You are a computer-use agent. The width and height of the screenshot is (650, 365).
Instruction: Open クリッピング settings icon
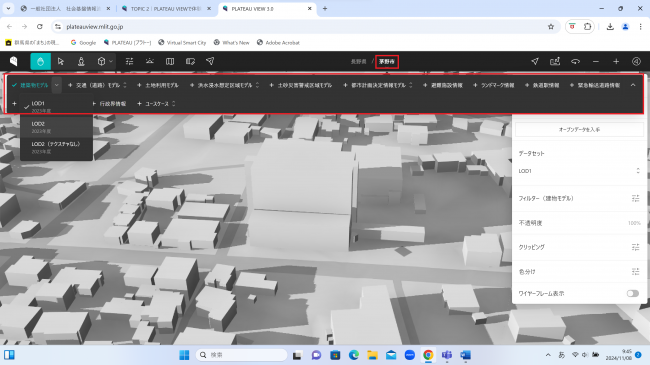635,247
